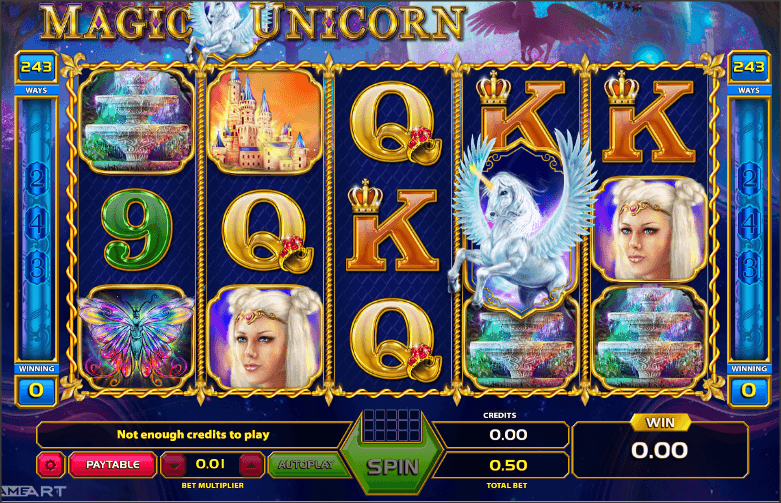Select the princess symbol on reel five
The image size is (781, 503).
click(x=649, y=230)
